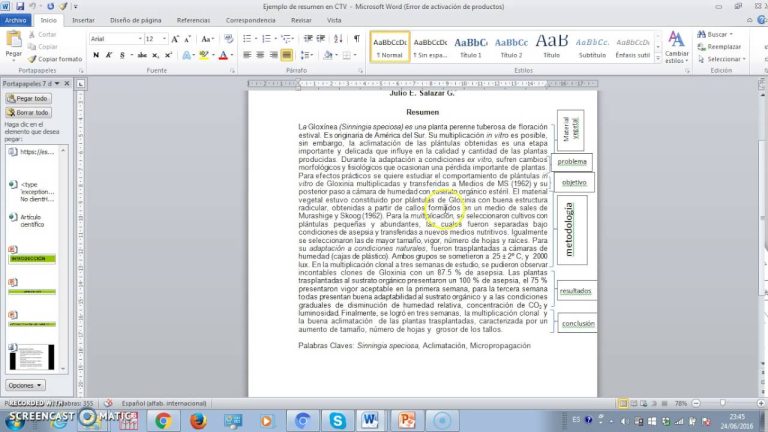The width and height of the screenshot is (768, 432).
Task: Select Sin espaciado style
Action: pos(430,47)
